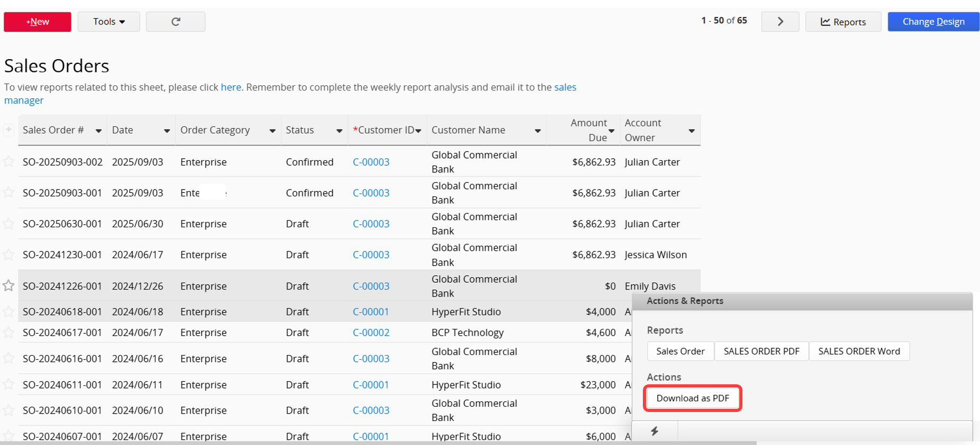
Task: Select the SALES ORDER PDF report
Action: (x=761, y=351)
